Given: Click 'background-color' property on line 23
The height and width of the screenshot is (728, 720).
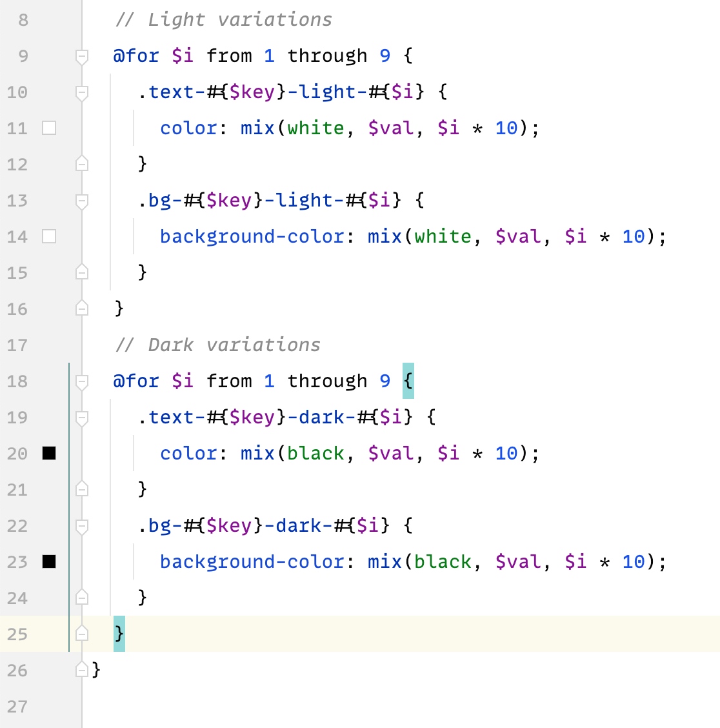Looking at the screenshot, I should (252, 562).
